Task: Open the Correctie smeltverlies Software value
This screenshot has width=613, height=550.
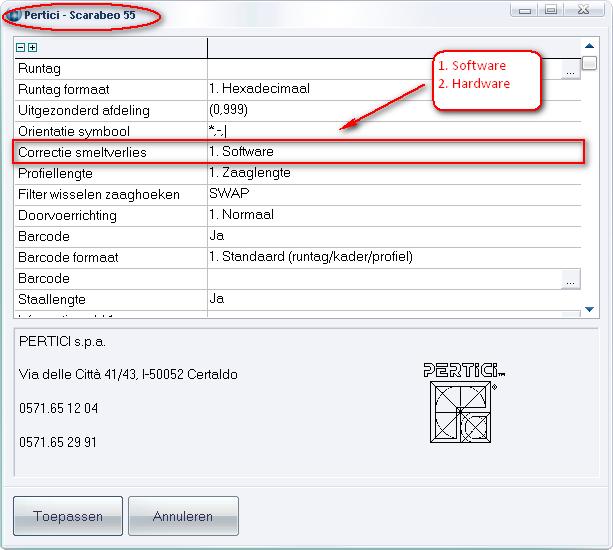Action: 241,151
